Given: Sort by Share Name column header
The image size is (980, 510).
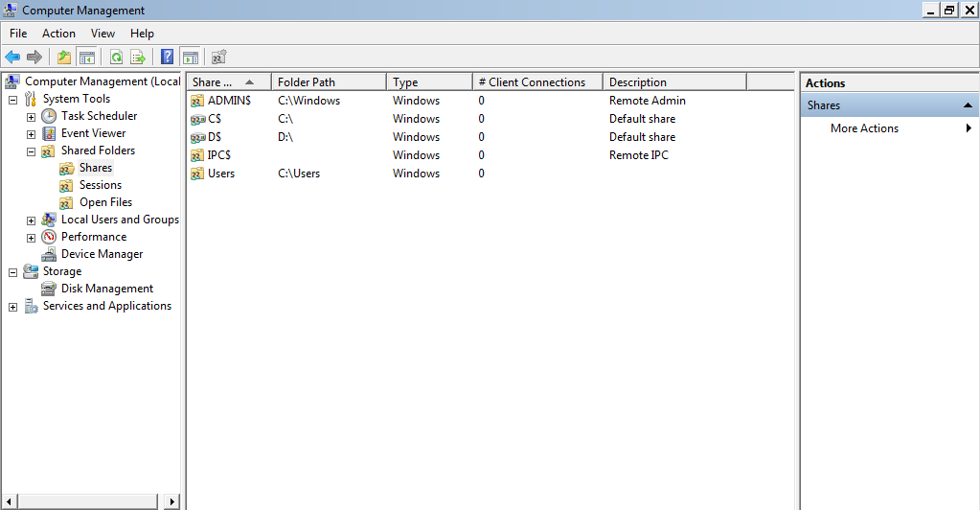Looking at the screenshot, I should pyautogui.click(x=229, y=82).
